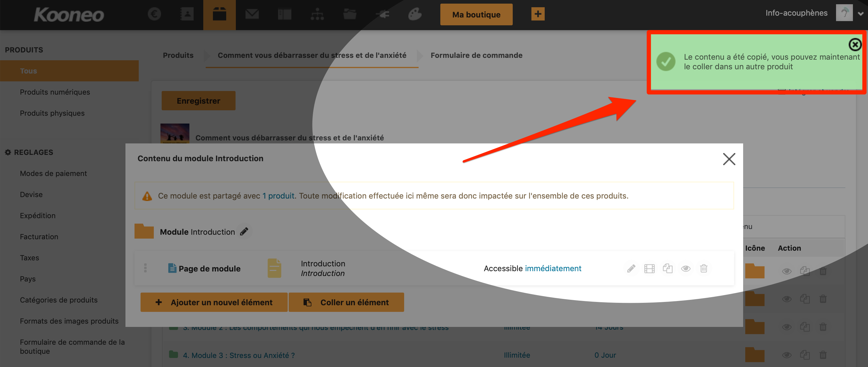Expand the Info-acouphènes account dropdown arrow
The height and width of the screenshot is (367, 868).
click(x=861, y=14)
